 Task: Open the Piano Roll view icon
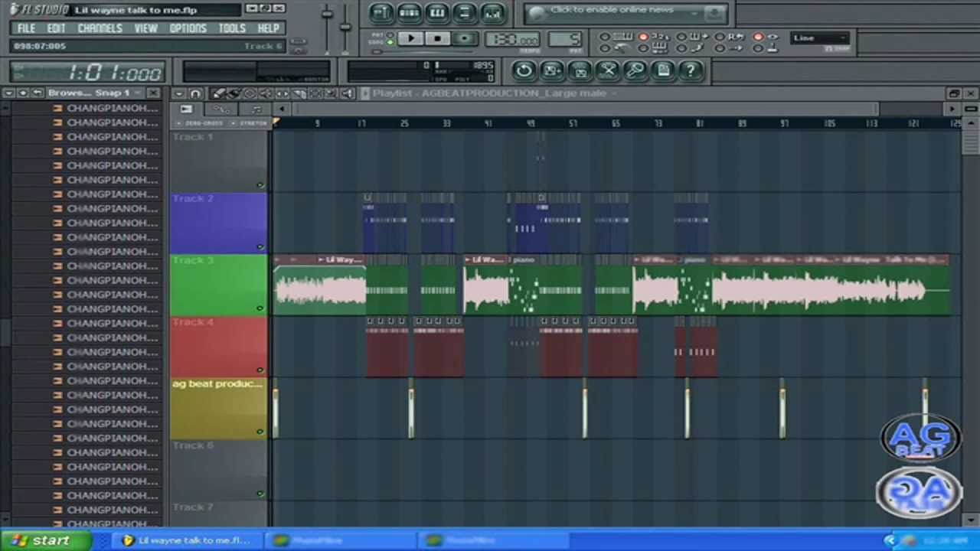tap(436, 12)
